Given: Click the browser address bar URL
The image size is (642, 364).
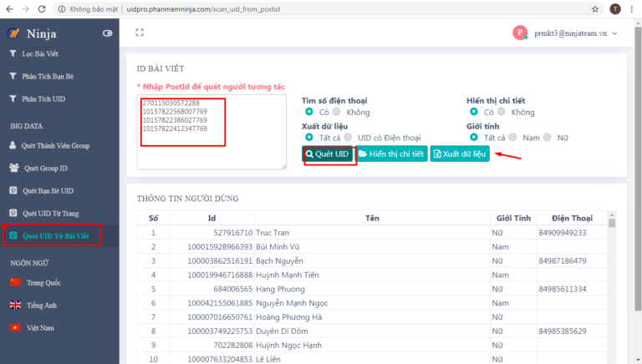Looking at the screenshot, I should [x=203, y=9].
